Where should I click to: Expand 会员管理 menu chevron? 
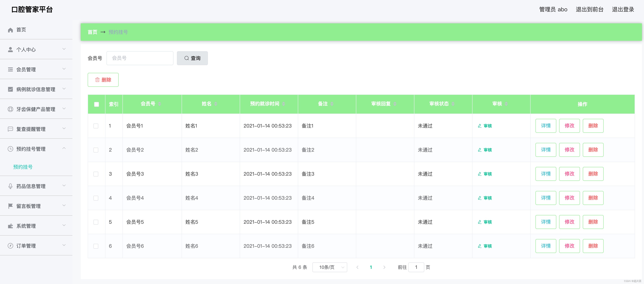tap(64, 69)
